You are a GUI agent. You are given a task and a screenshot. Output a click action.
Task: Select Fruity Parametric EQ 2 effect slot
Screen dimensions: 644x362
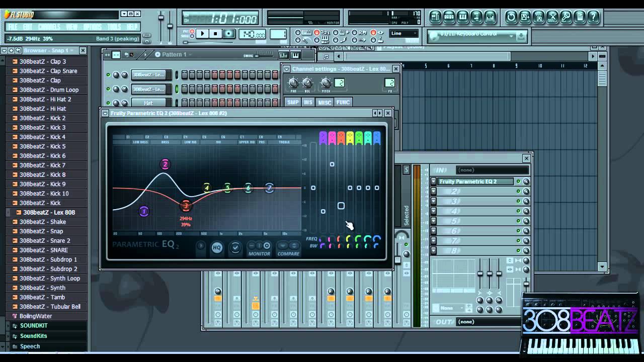click(475, 182)
